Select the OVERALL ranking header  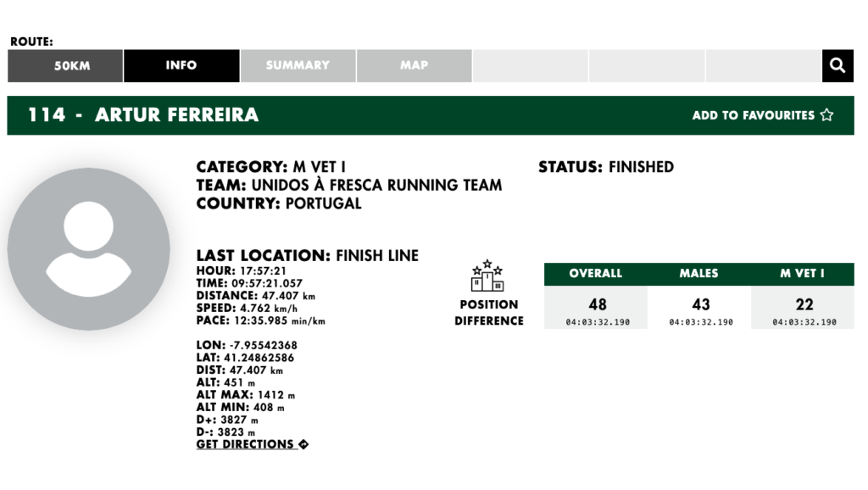click(x=596, y=274)
